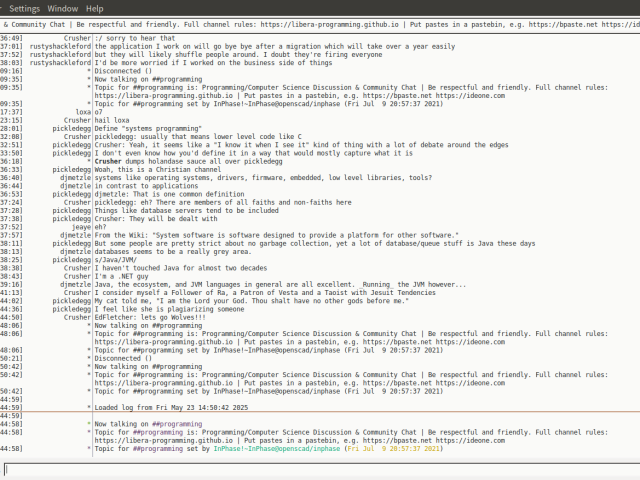Open the Settings menu
The height and width of the screenshot is (480, 640).
24,8
